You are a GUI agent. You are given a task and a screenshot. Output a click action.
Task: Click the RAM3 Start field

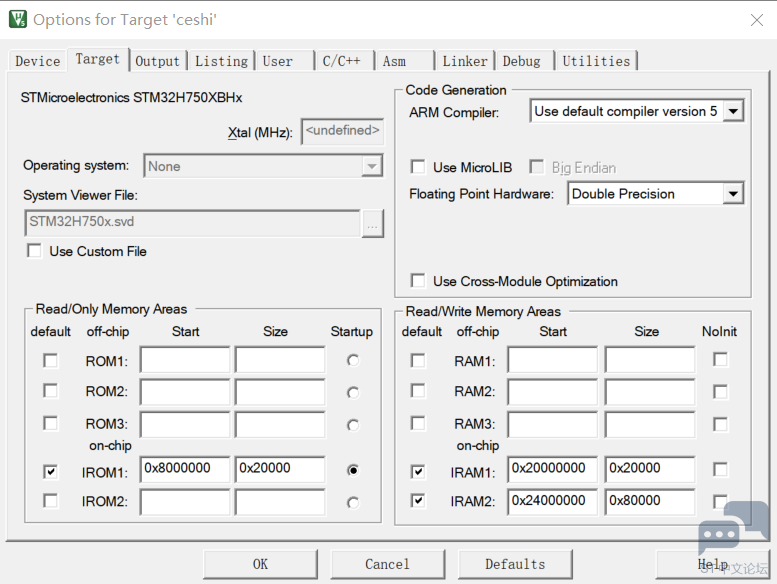coord(553,425)
